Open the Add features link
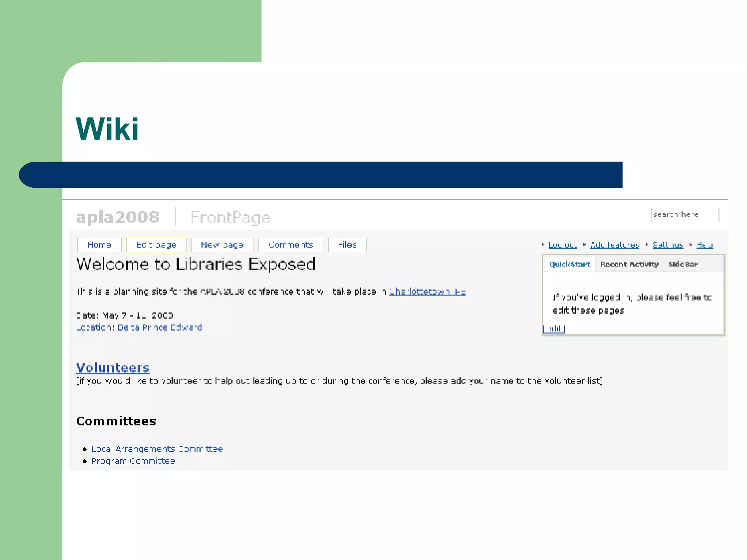Image resolution: width=747 pixels, height=560 pixels. 614,245
